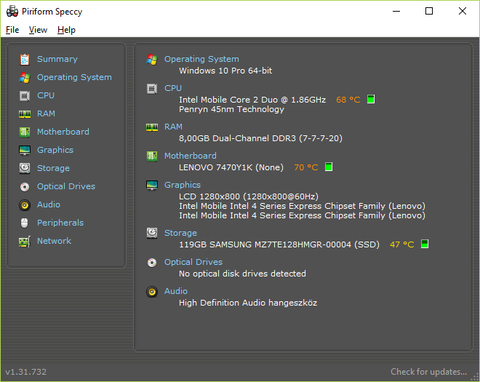The image size is (480, 382).
Task: Click the CPU heading link in summary
Action: (173, 88)
